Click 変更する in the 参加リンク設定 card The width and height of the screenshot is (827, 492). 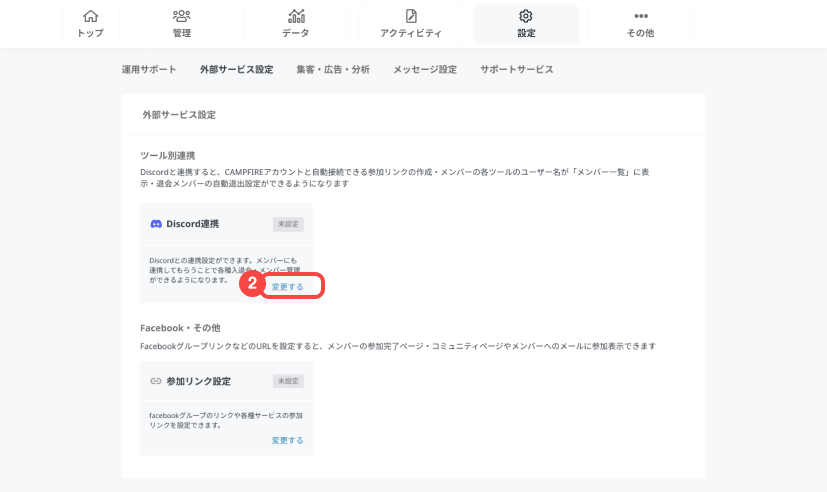click(x=287, y=440)
